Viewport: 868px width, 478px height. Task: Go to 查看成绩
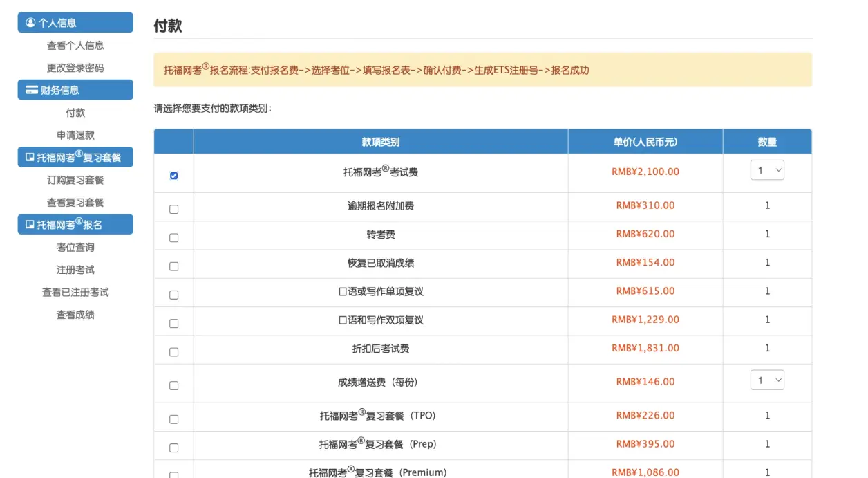coord(75,315)
